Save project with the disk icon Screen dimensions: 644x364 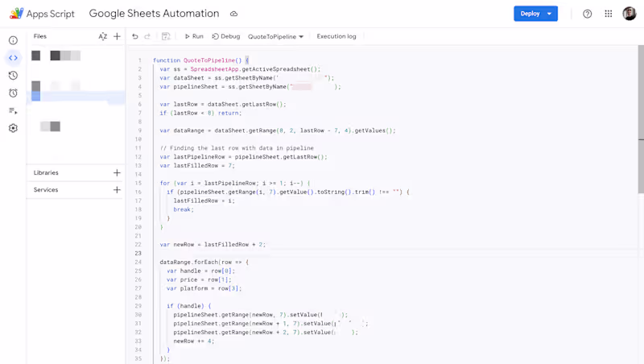pyautogui.click(x=166, y=36)
